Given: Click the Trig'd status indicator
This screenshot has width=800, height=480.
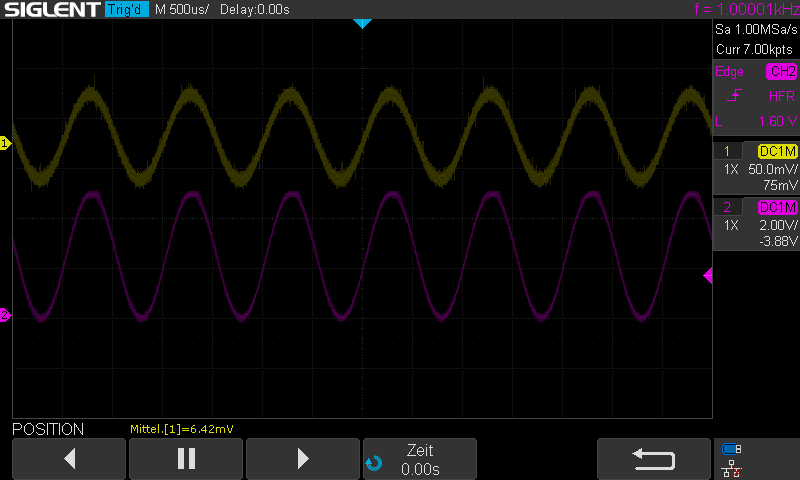Looking at the screenshot, I should coord(127,9).
